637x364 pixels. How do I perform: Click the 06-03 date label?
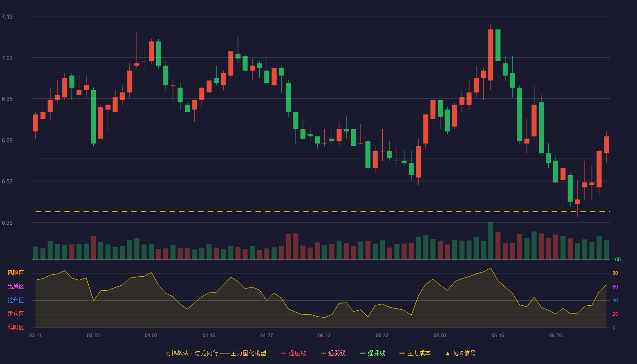[x=440, y=335]
